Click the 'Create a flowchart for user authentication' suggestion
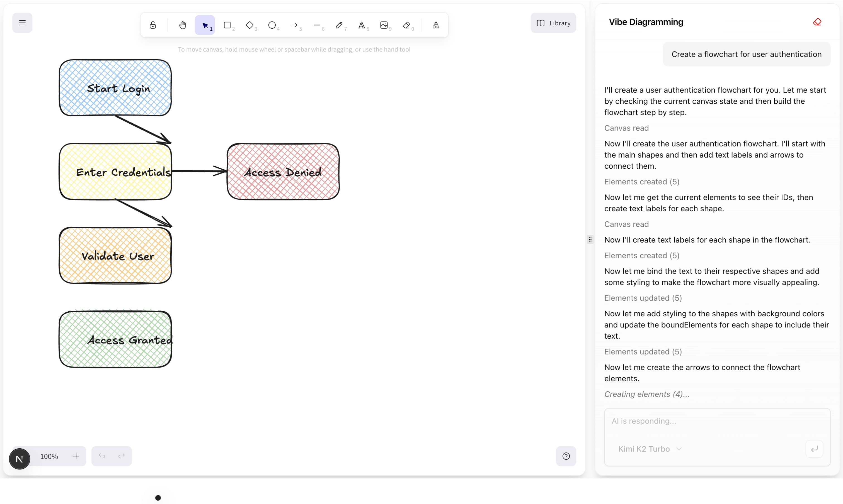 tap(747, 54)
